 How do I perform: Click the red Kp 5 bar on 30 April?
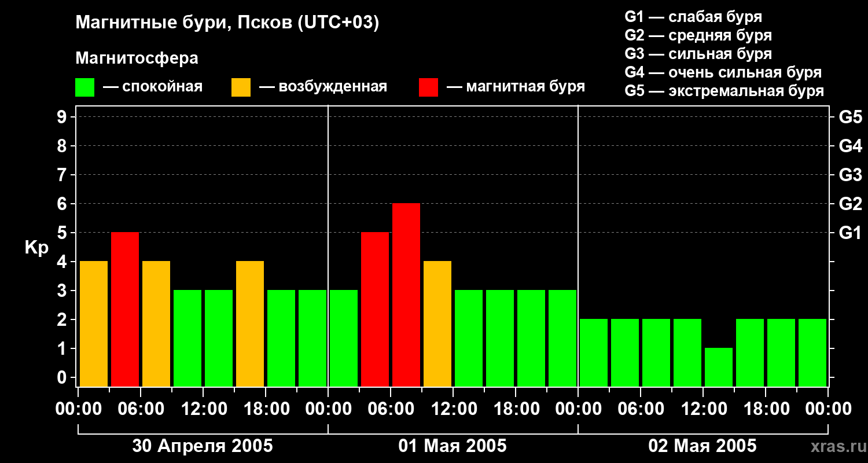point(125,309)
